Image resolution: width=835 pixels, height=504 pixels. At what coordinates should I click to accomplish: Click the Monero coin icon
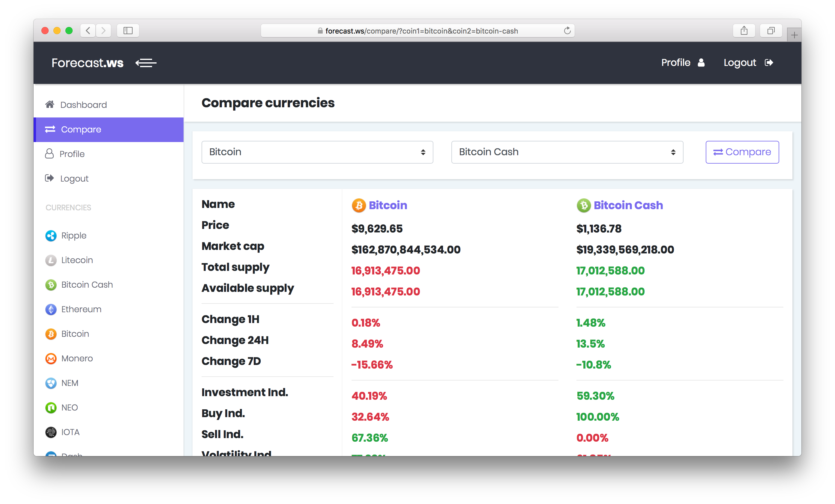coord(51,358)
